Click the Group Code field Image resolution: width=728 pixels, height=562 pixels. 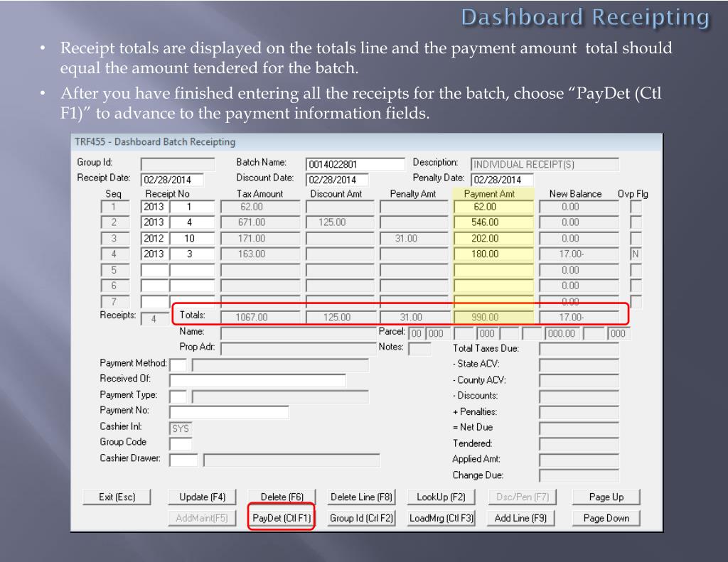point(181,445)
